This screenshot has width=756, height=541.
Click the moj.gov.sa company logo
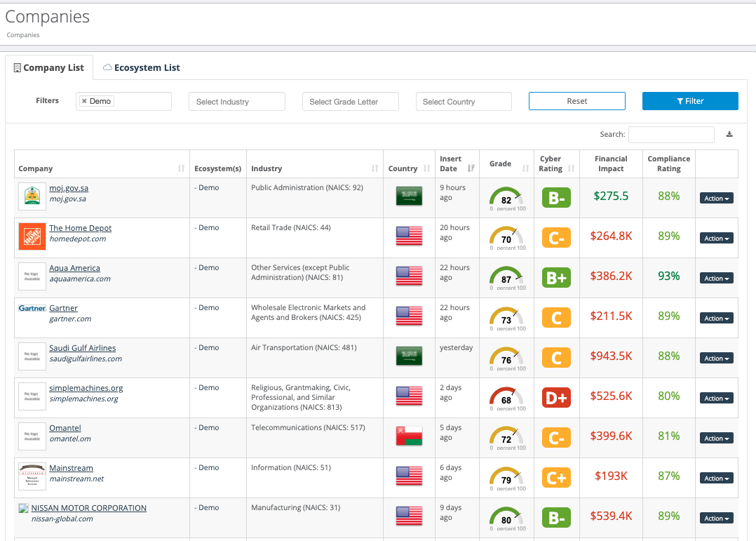tap(32, 196)
